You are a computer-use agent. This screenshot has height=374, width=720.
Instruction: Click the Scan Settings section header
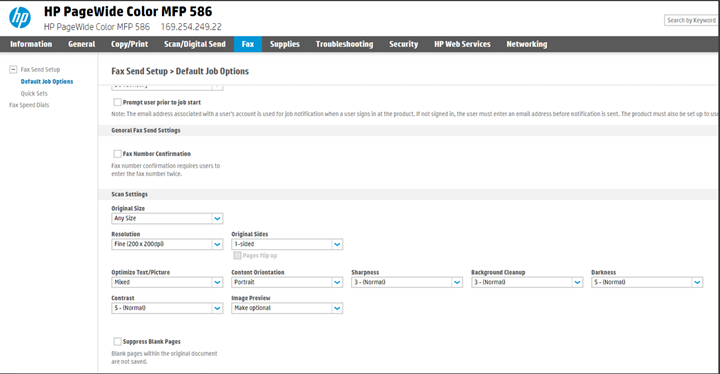pyautogui.click(x=129, y=194)
